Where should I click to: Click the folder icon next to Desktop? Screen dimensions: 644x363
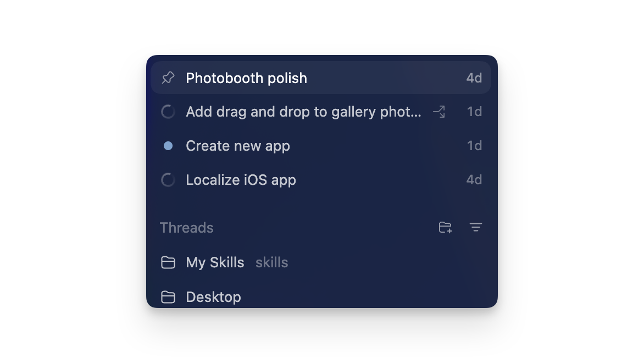[168, 296]
